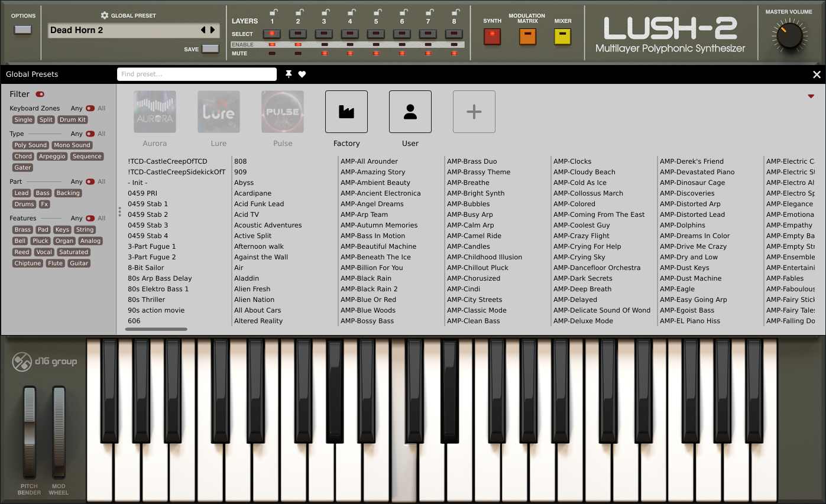
Task: Load the 'Altered Reality' preset
Action: [258, 321]
